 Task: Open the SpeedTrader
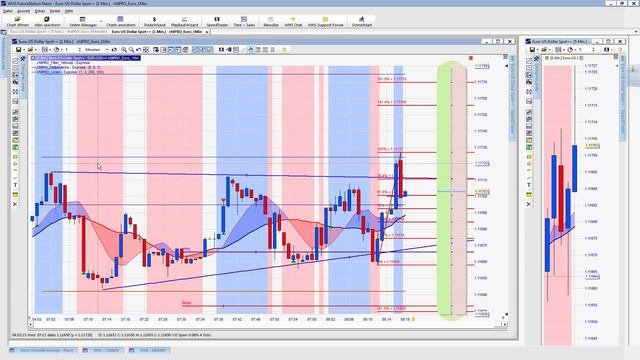click(x=217, y=22)
